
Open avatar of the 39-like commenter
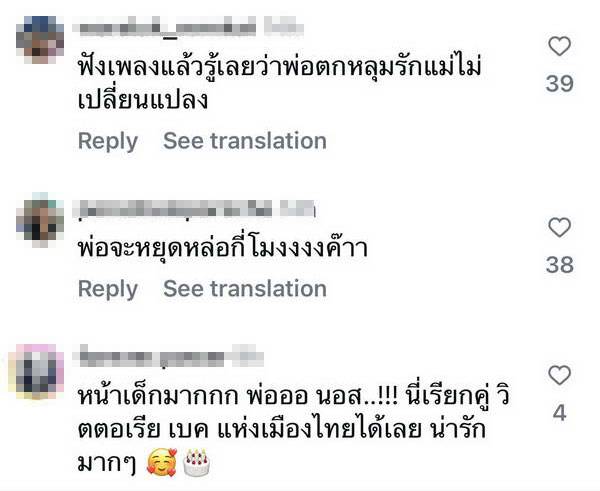coord(40,39)
